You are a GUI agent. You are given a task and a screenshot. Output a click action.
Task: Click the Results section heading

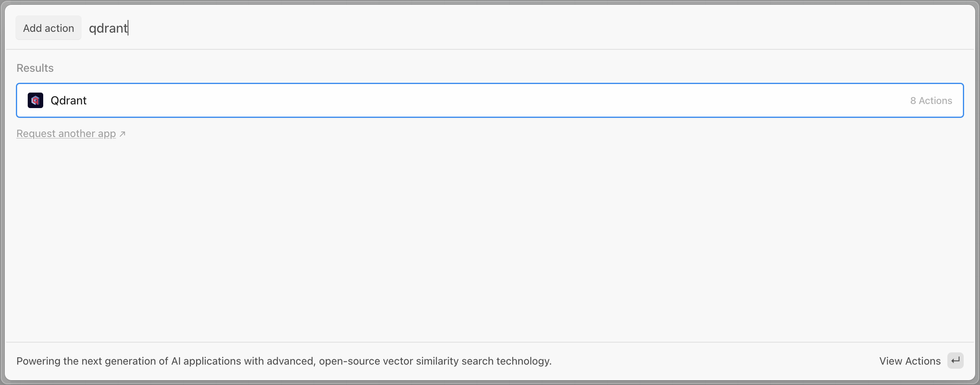[x=35, y=68]
